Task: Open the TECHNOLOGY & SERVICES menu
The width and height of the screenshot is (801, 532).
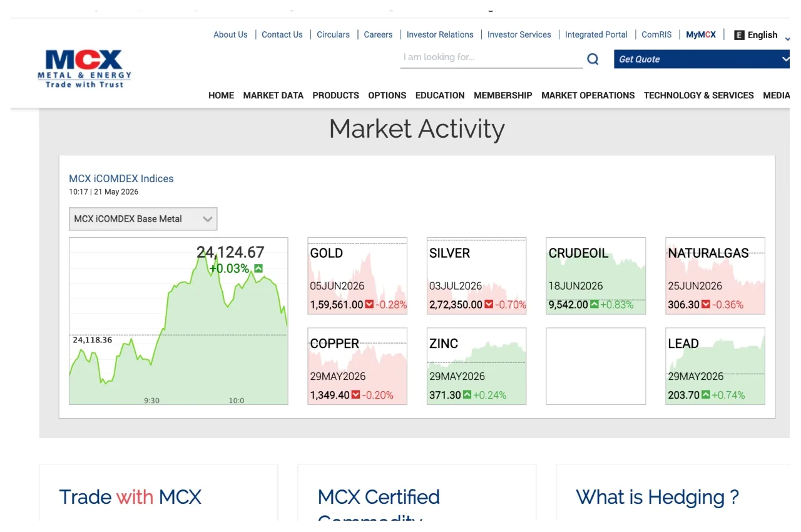Action: click(699, 95)
